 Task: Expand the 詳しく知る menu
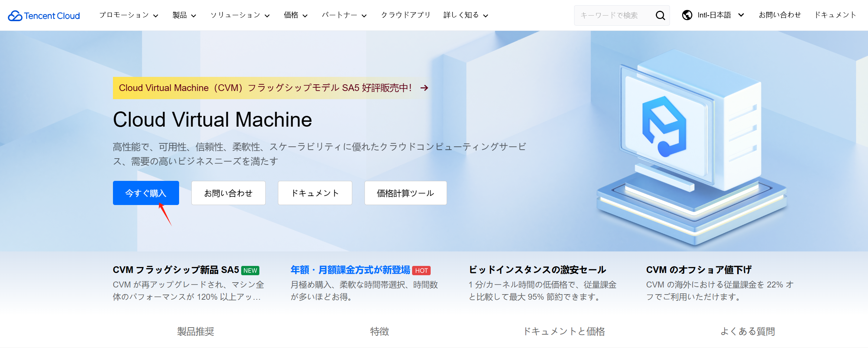[x=466, y=15]
